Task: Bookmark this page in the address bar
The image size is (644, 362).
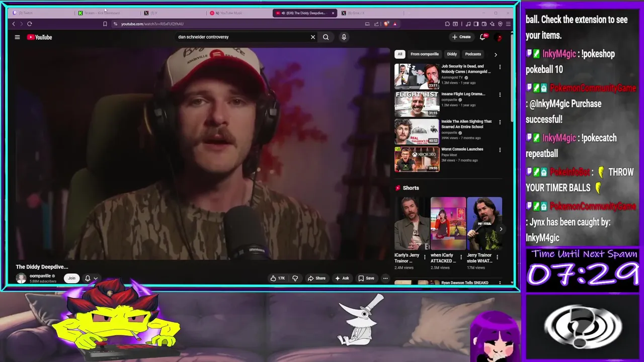Action: click(105, 24)
